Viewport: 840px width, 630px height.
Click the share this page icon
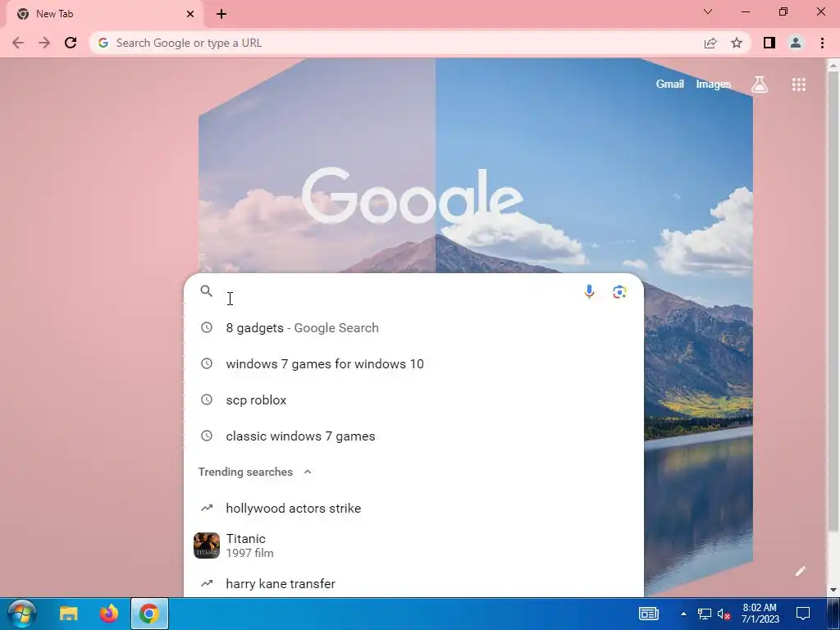click(x=710, y=43)
